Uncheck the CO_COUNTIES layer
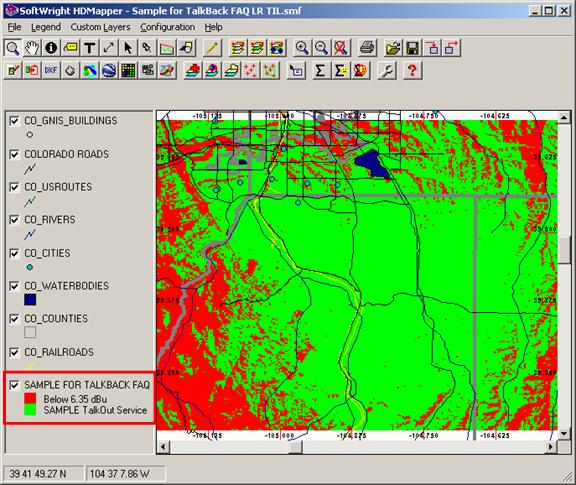The width and height of the screenshot is (576, 485). 14,319
